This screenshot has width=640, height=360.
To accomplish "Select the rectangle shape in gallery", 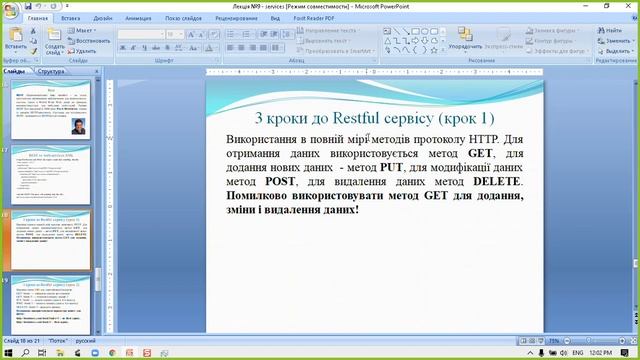I will 416,31.
